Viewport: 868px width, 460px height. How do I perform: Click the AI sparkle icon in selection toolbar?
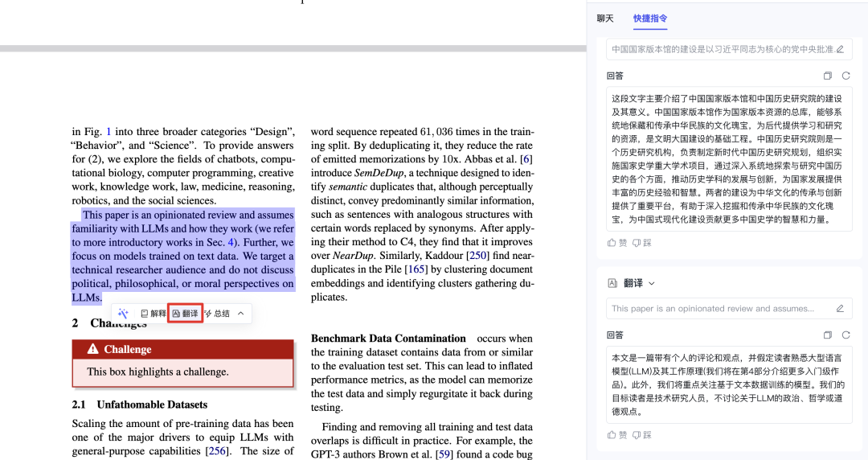(123, 314)
